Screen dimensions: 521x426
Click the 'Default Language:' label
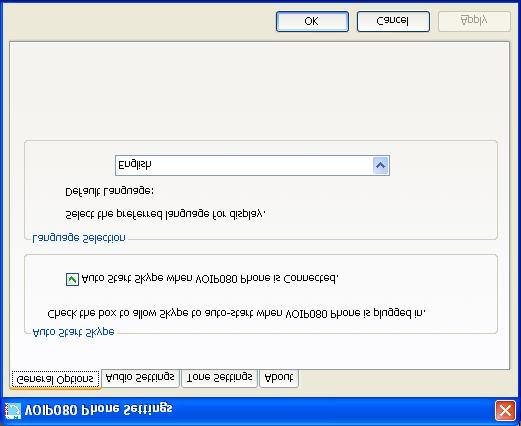click(x=109, y=192)
